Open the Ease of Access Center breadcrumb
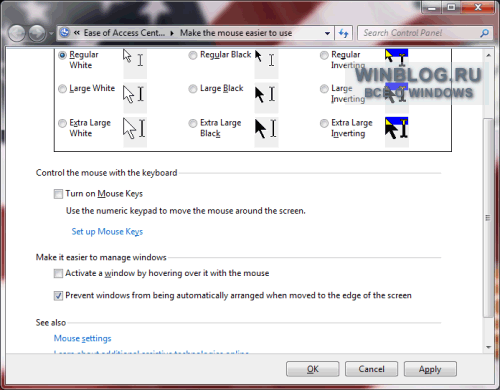 124,33
